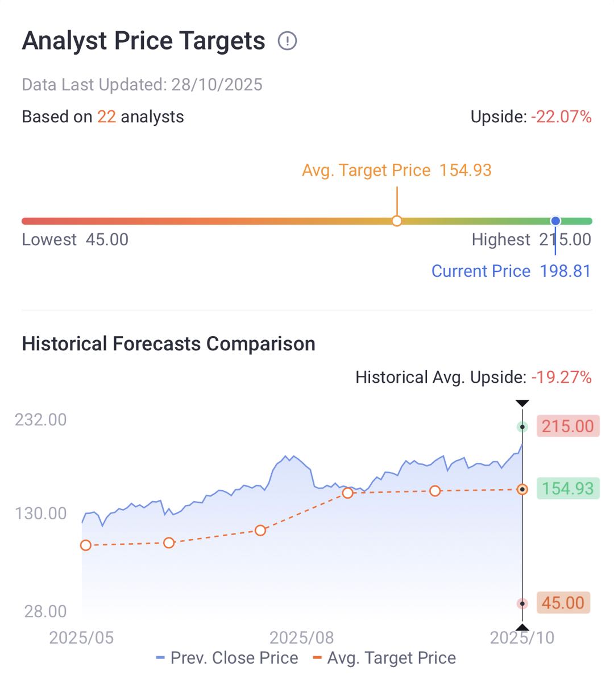Screen dimensions: 614x700
Task: Click the Current Price 198.81 label
Action: tap(511, 271)
